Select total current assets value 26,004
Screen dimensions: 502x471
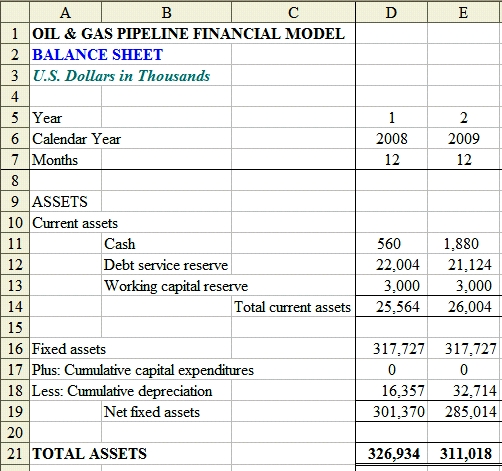463,307
